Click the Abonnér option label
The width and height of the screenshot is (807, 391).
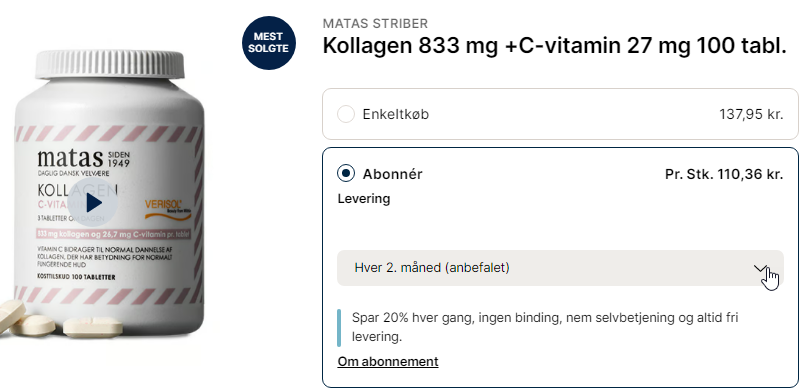392,174
